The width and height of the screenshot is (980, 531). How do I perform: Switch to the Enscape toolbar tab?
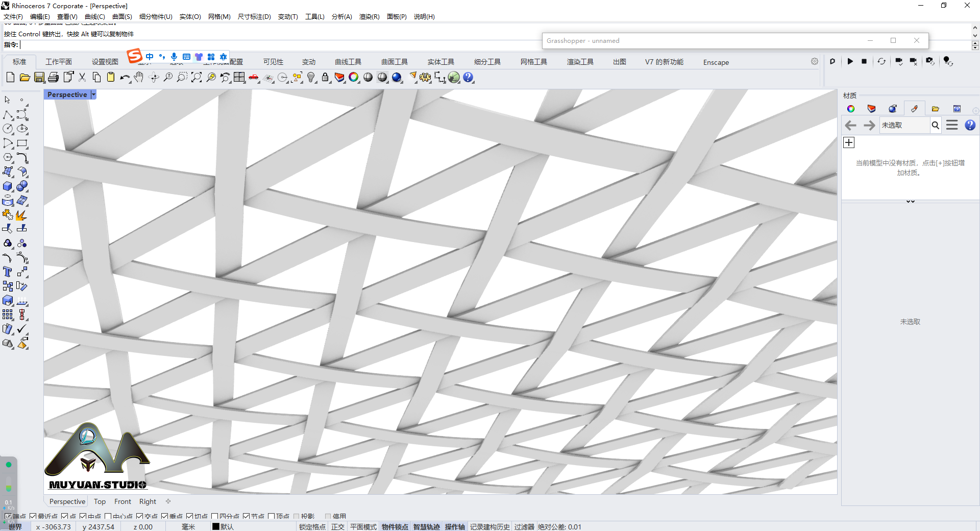click(x=716, y=62)
